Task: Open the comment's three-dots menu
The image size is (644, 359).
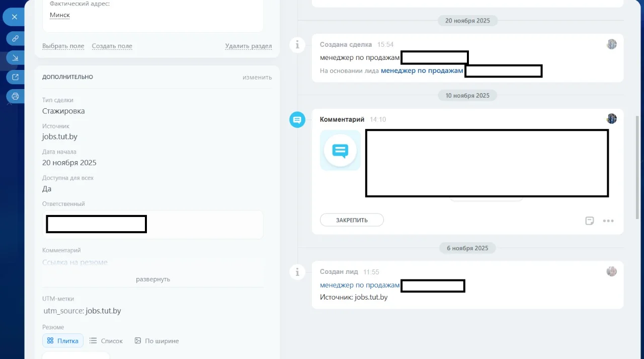Action: coord(608,221)
